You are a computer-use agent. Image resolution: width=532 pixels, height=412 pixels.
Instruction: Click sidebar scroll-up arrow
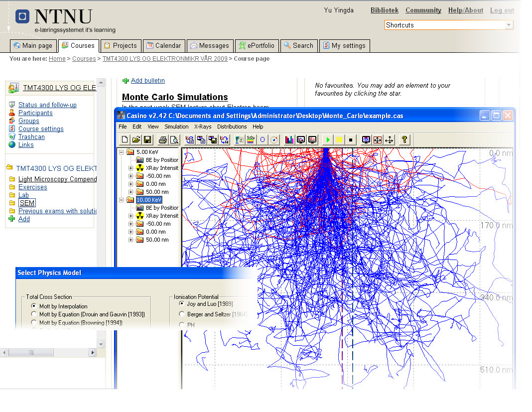(101, 83)
